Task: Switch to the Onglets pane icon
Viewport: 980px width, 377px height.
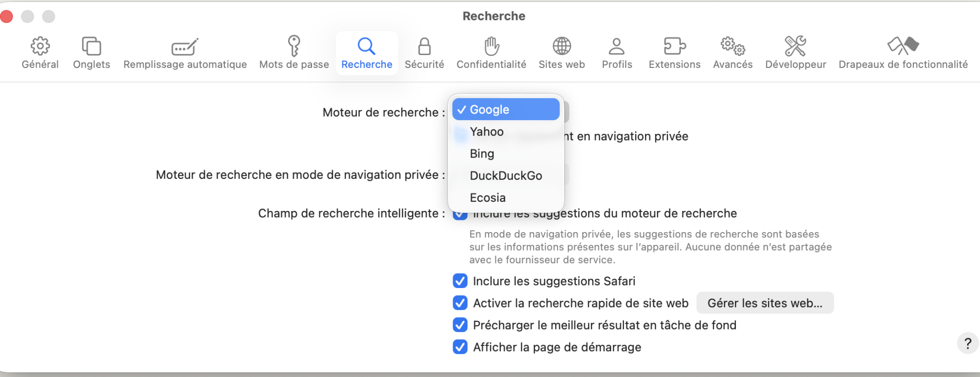Action: pyautogui.click(x=91, y=46)
